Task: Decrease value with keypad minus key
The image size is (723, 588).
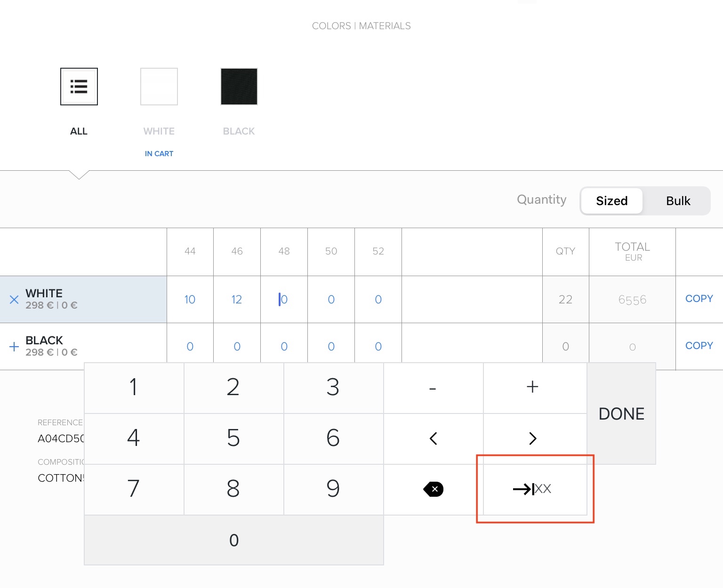Action: click(433, 388)
